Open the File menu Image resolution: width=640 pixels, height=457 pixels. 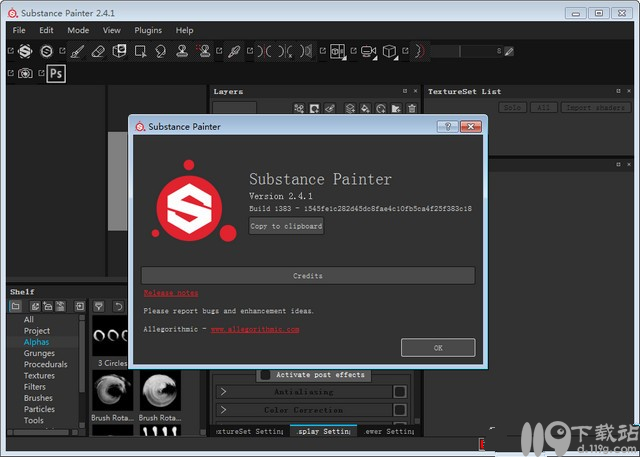[19, 30]
